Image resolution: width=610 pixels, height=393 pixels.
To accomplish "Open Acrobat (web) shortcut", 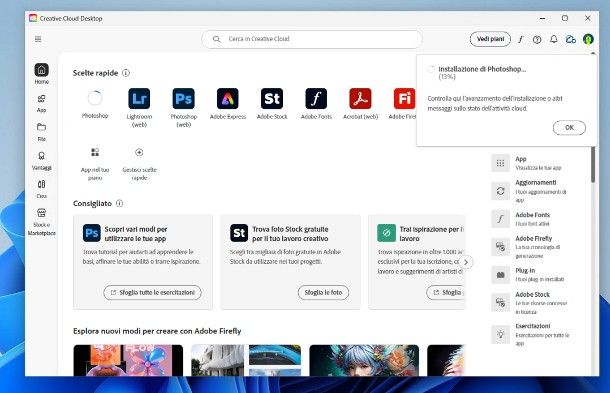I will point(360,104).
